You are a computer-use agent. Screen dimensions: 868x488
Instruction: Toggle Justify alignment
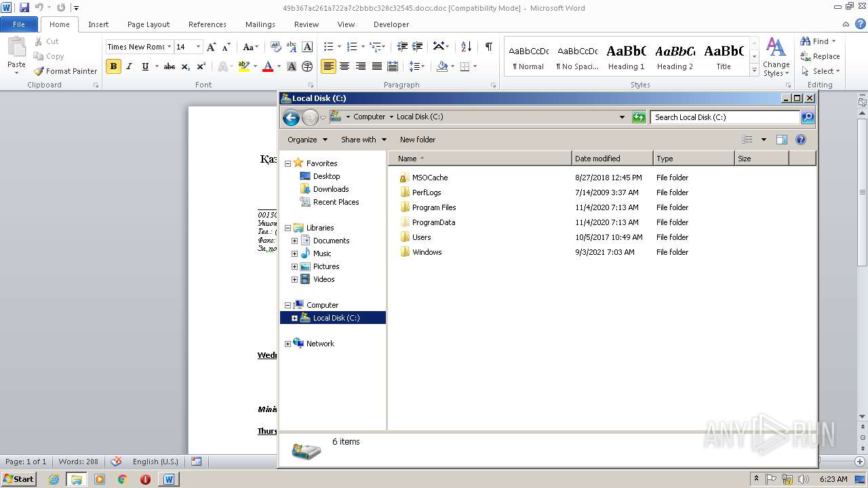click(376, 66)
